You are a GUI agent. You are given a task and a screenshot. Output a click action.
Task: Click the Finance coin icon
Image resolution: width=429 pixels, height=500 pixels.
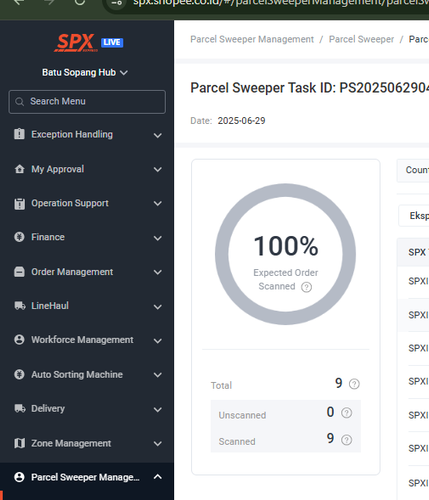pyautogui.click(x=19, y=237)
